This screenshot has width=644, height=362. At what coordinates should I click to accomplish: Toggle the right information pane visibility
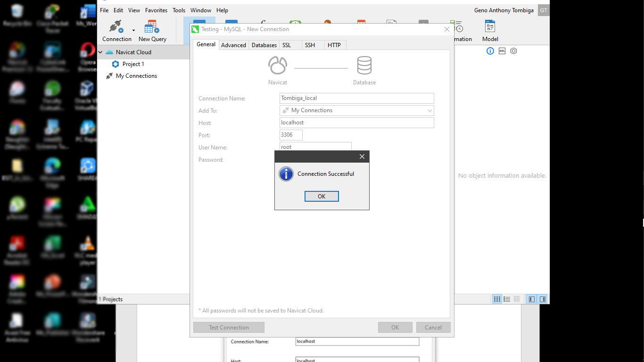click(543, 299)
